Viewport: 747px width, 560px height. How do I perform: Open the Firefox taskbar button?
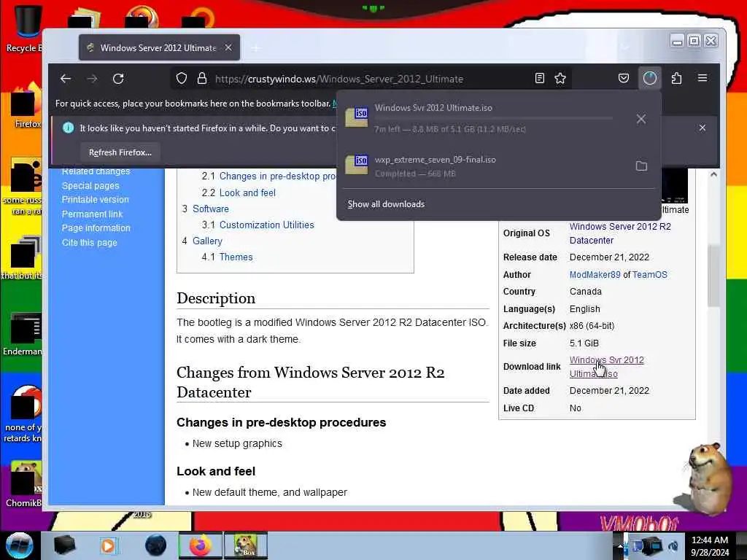click(x=200, y=545)
